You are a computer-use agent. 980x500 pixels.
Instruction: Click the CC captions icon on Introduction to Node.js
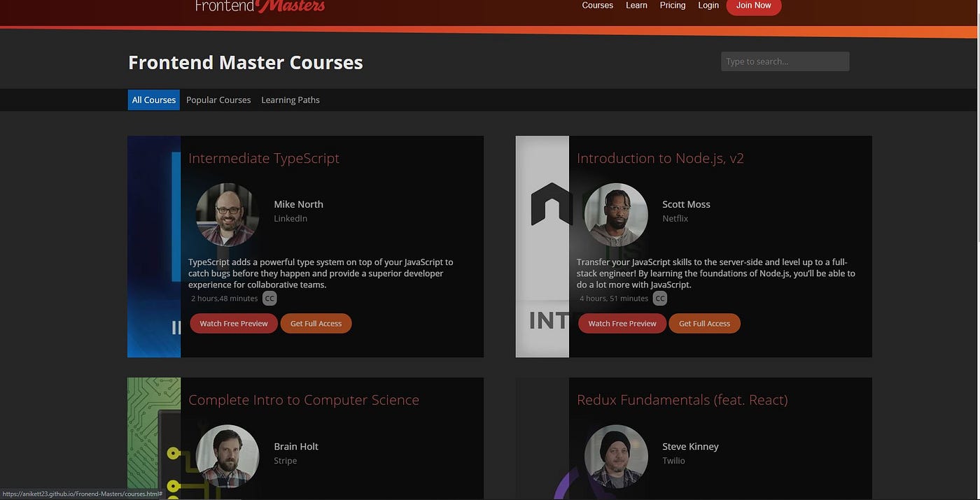(659, 297)
